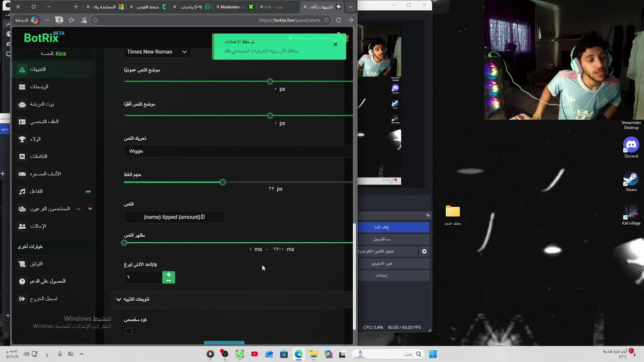This screenshot has height=362, width=644.
Task: Click the browser favorites star icon
Action: pyautogui.click(x=95, y=20)
